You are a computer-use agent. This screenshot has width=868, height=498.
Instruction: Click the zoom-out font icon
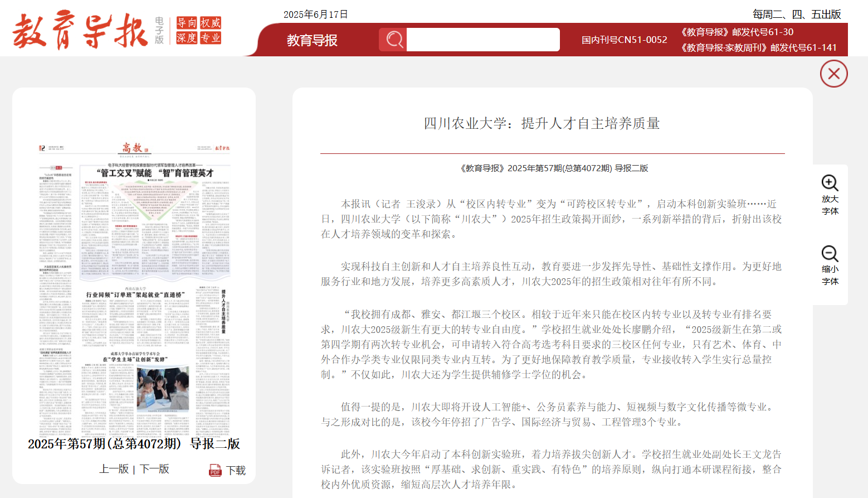click(x=830, y=253)
